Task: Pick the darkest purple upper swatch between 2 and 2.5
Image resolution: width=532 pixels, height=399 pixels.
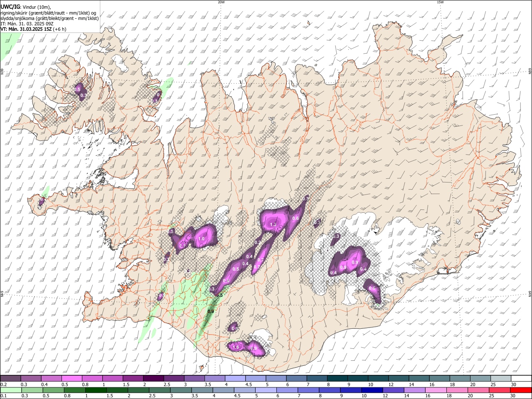Action: [153, 378]
